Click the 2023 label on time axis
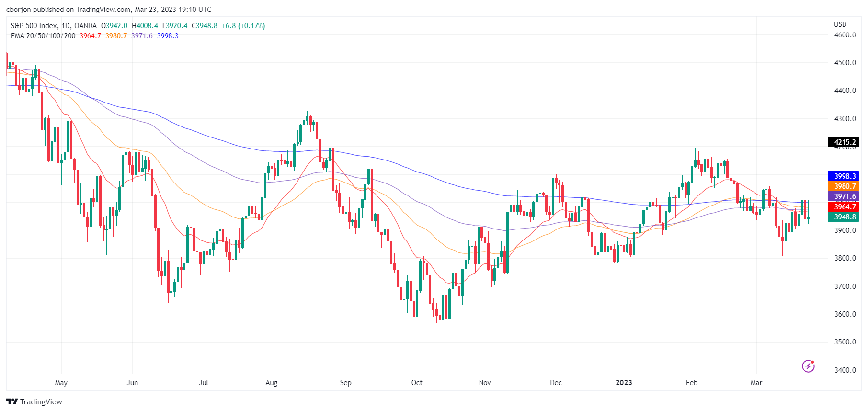 pos(624,383)
